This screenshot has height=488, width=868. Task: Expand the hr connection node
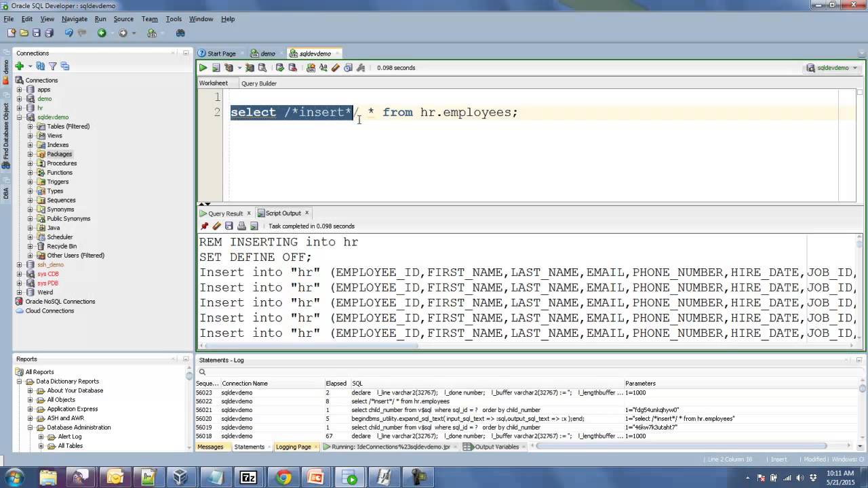(20, 108)
